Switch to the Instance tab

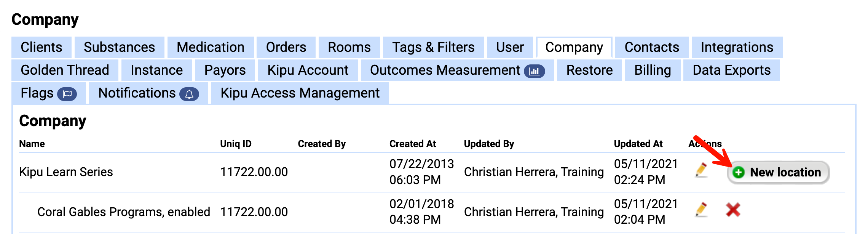click(157, 70)
